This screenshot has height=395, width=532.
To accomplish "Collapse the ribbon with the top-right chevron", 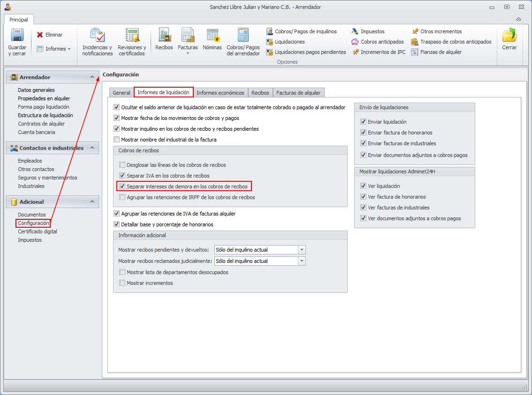I will 518,19.
